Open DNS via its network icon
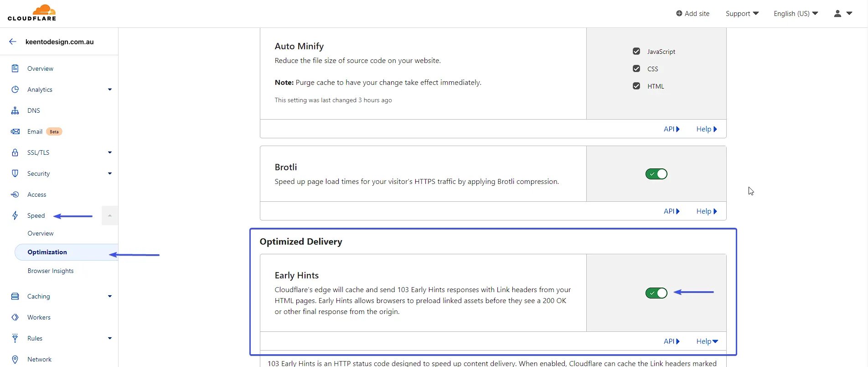The height and width of the screenshot is (367, 868). pyautogui.click(x=15, y=110)
